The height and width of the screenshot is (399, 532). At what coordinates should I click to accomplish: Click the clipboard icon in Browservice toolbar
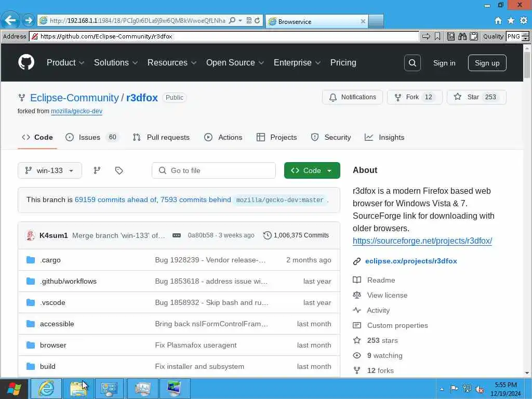coord(474,36)
